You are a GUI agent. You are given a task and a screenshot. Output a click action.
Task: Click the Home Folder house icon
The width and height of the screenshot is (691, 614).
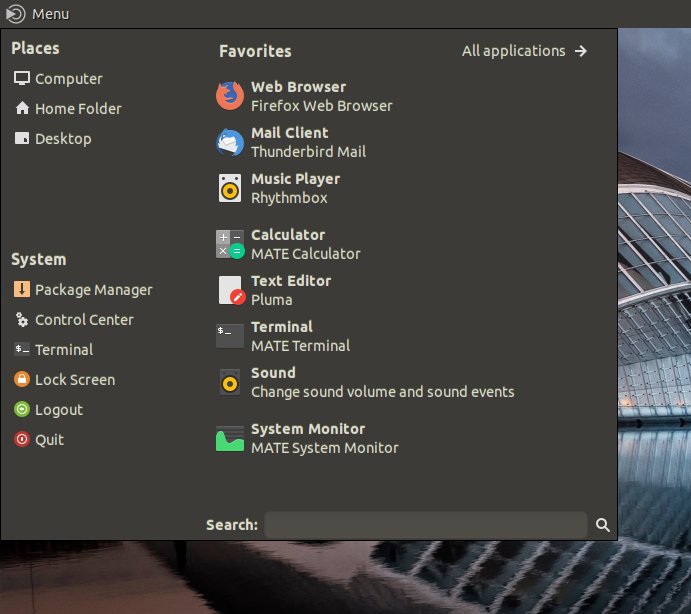click(x=22, y=108)
